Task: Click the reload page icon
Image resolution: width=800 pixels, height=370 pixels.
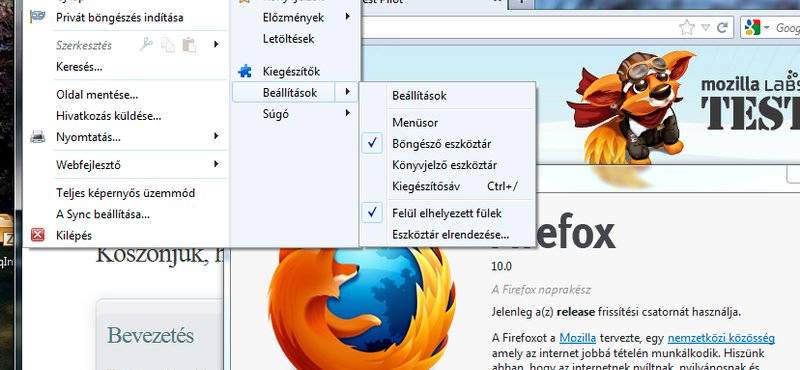Action: (722, 28)
